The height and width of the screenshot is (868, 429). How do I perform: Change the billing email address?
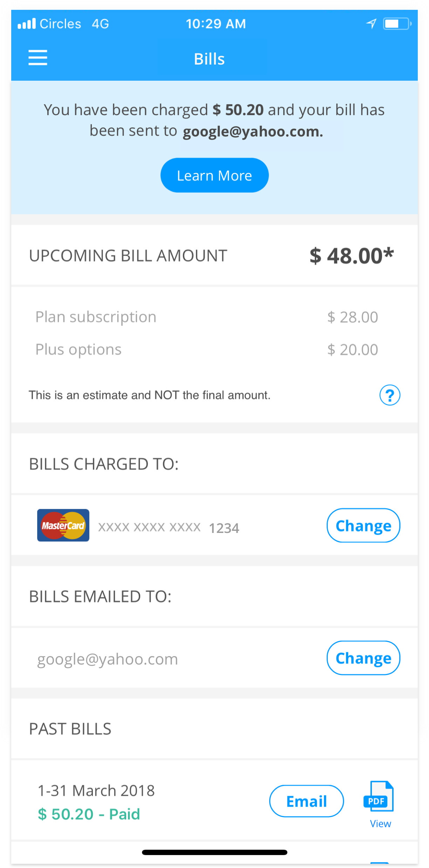(x=363, y=658)
